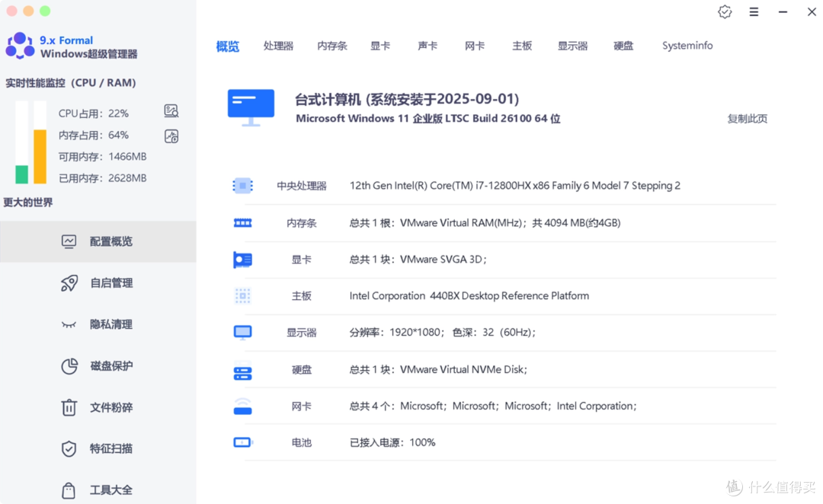Open the 显卡 tab
The image size is (823, 504).
point(380,46)
